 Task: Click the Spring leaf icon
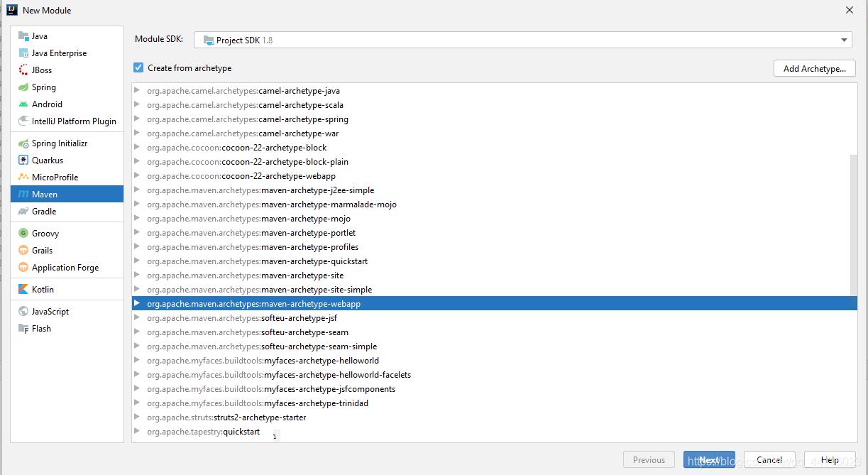(23, 87)
